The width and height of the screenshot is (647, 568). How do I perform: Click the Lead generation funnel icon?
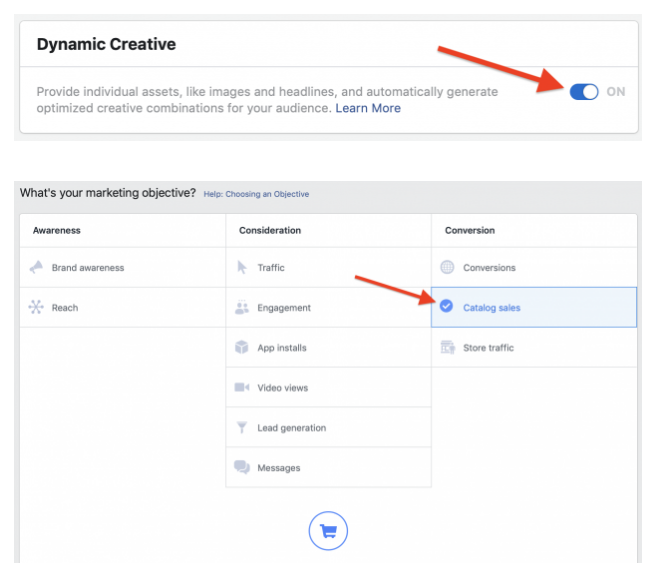242,428
